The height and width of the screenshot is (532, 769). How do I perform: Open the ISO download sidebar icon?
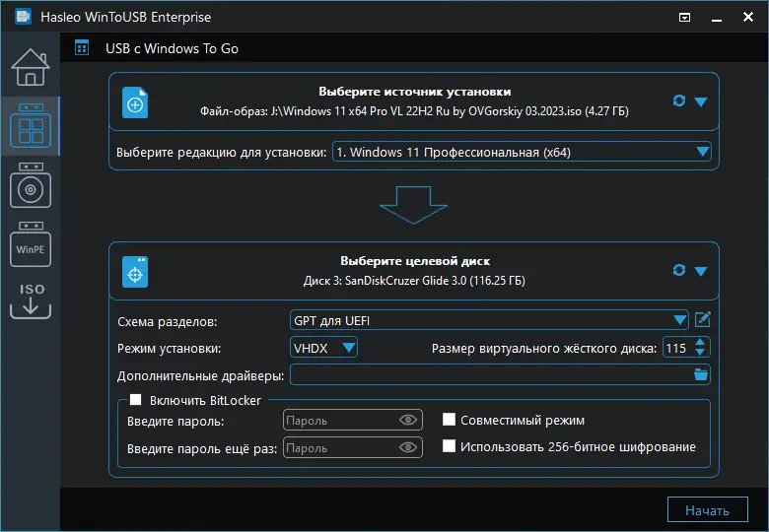31,300
